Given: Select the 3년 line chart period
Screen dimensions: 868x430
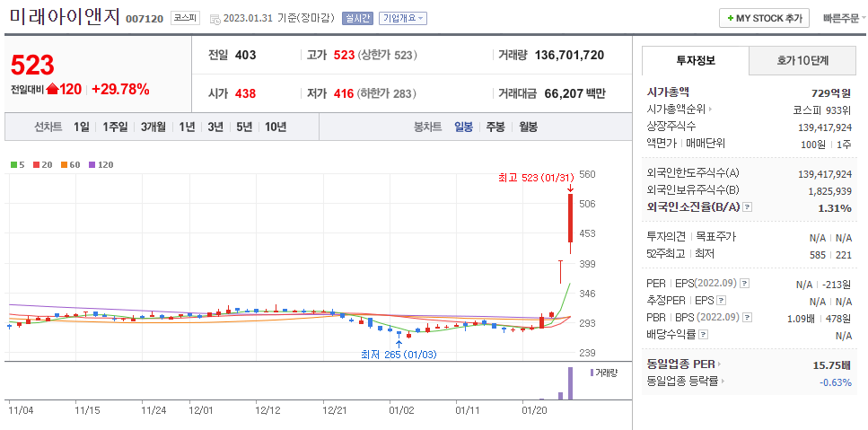Looking at the screenshot, I should click(215, 127).
